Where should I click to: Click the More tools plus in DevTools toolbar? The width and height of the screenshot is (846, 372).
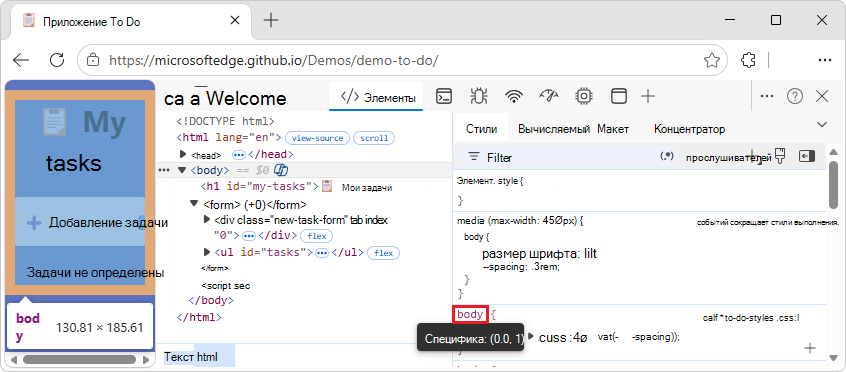click(647, 97)
